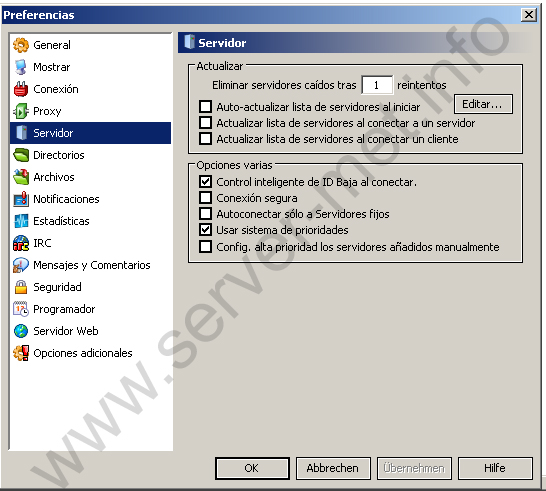Switch to the Mostrar section
The height and width of the screenshot is (491, 546).
(x=52, y=67)
